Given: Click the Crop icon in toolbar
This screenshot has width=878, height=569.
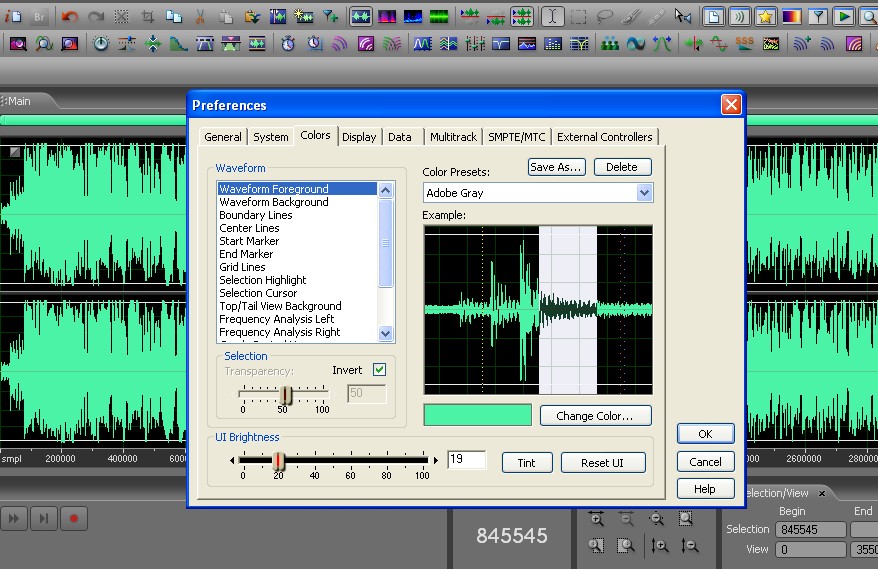Looking at the screenshot, I should [x=147, y=17].
